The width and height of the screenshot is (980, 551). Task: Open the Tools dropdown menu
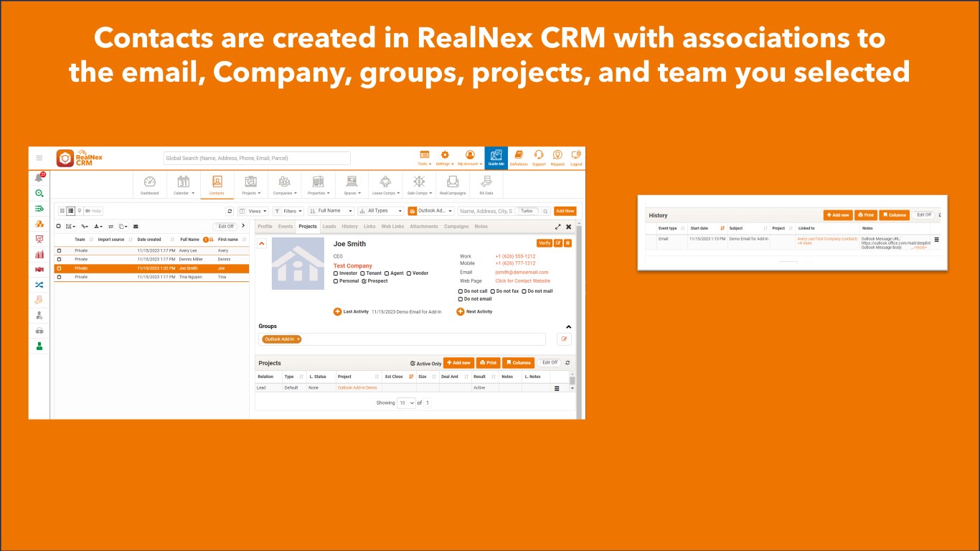(424, 158)
